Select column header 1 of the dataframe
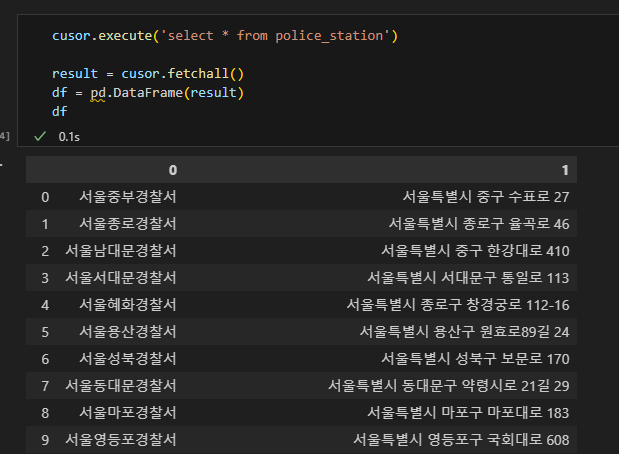The image size is (619, 454). click(x=565, y=170)
